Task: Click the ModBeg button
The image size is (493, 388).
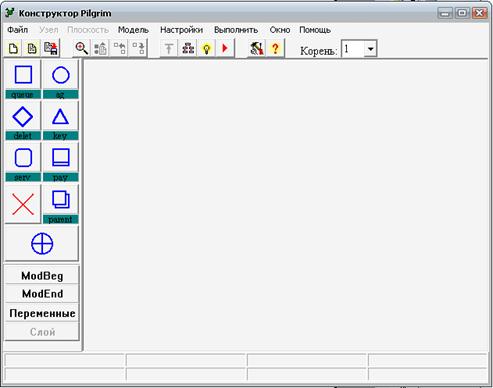Action: click(x=42, y=276)
